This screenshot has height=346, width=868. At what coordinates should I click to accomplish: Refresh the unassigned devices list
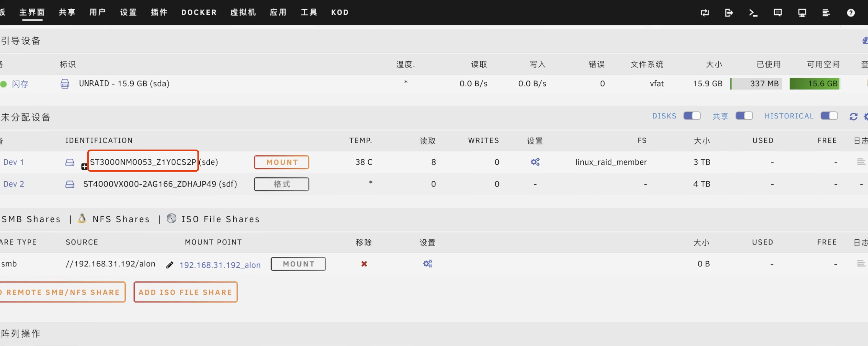[x=854, y=116]
